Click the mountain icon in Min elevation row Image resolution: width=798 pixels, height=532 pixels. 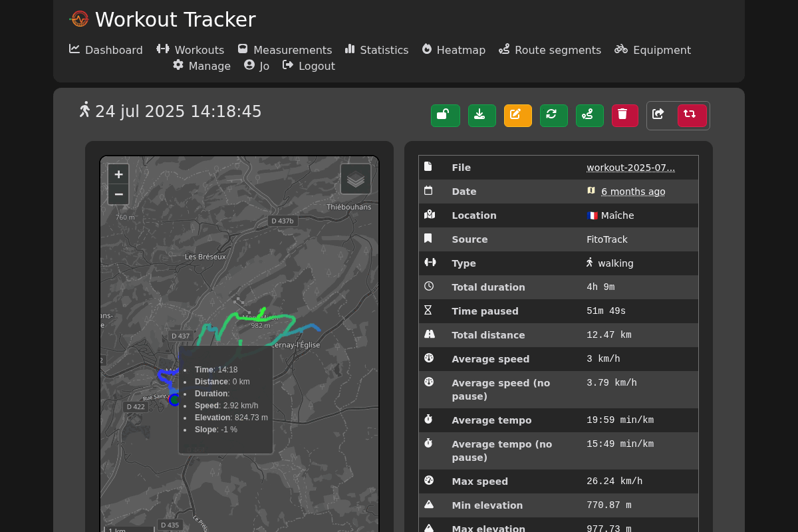pyautogui.click(x=429, y=504)
